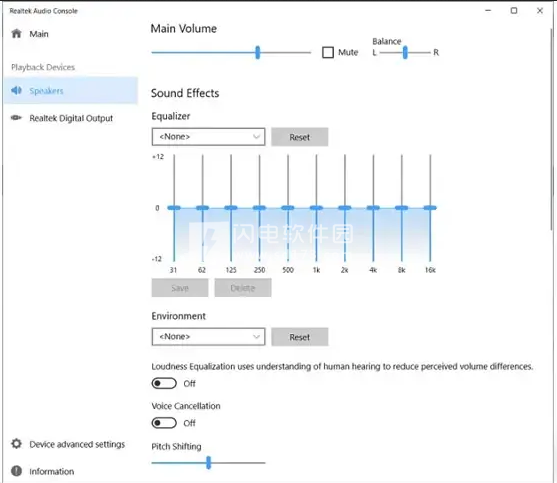557x483 pixels.
Task: Turn on Loudness Equalization toggle
Action: pos(164,384)
